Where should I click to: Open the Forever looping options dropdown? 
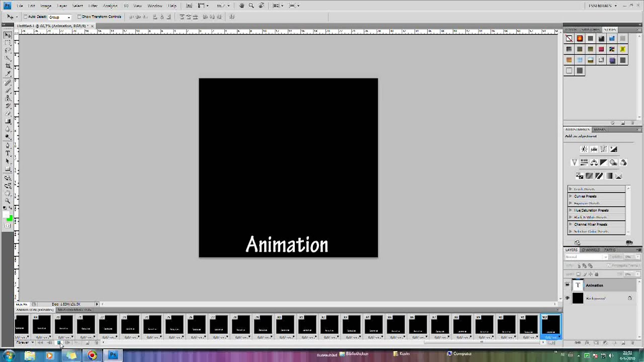coord(25,342)
